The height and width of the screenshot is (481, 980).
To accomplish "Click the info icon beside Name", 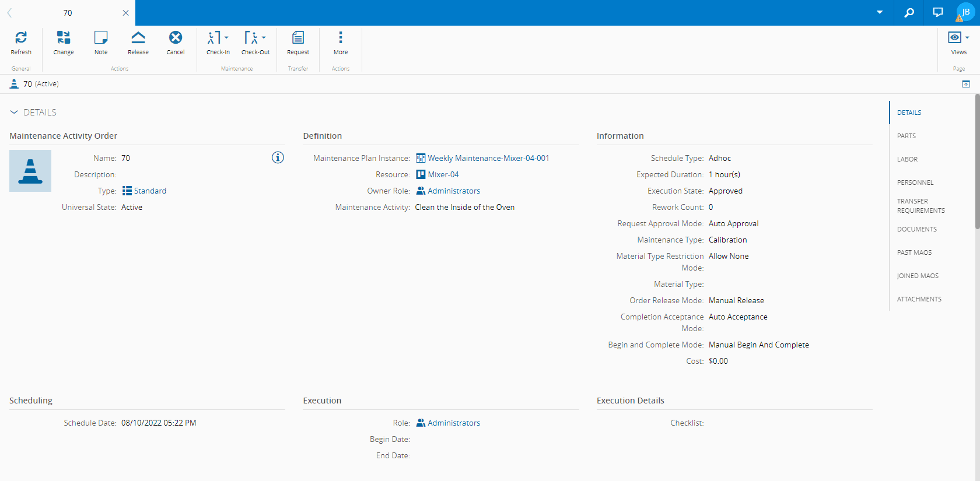I will click(x=278, y=157).
